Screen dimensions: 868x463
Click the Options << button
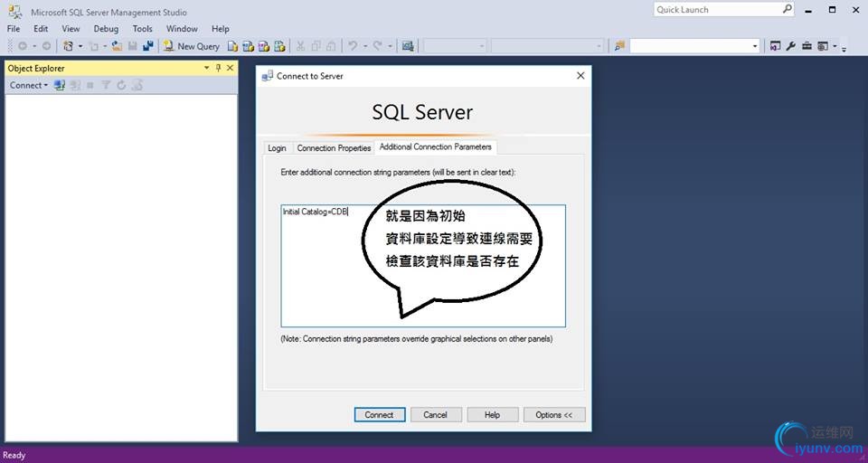click(x=554, y=415)
